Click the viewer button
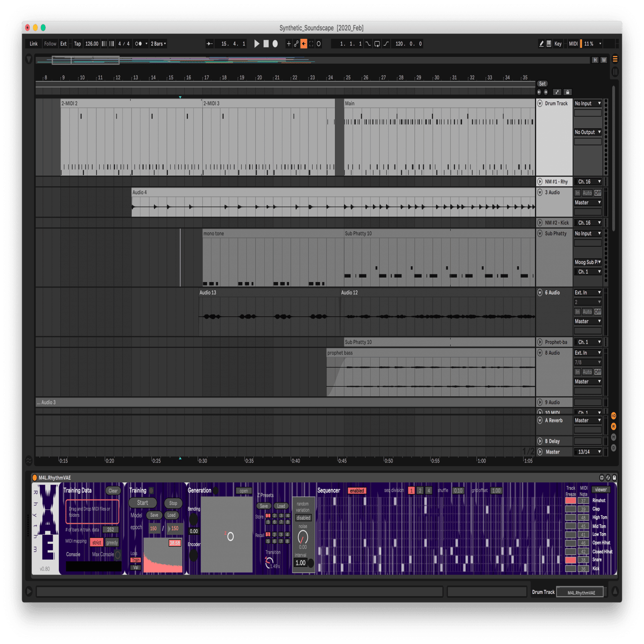 click(x=601, y=490)
